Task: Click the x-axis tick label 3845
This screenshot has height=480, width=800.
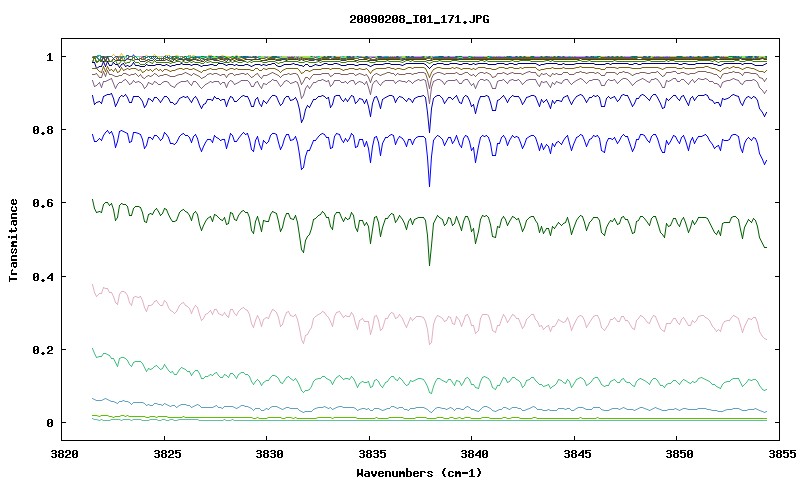Action: [577, 453]
